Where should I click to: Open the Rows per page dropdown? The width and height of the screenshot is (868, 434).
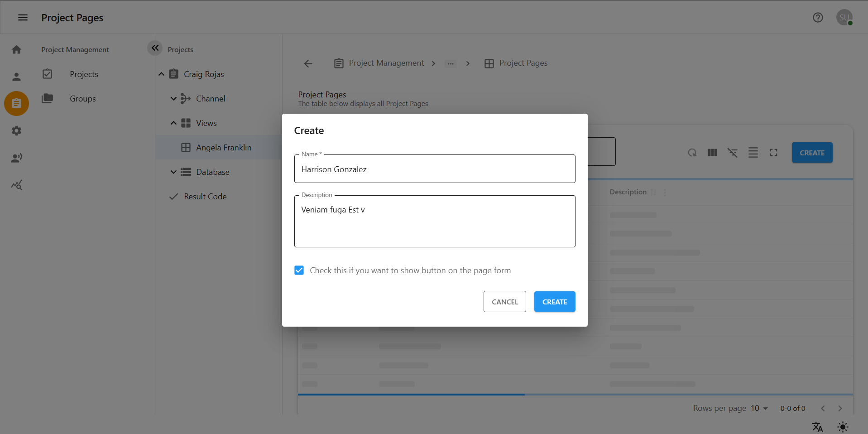tap(758, 408)
